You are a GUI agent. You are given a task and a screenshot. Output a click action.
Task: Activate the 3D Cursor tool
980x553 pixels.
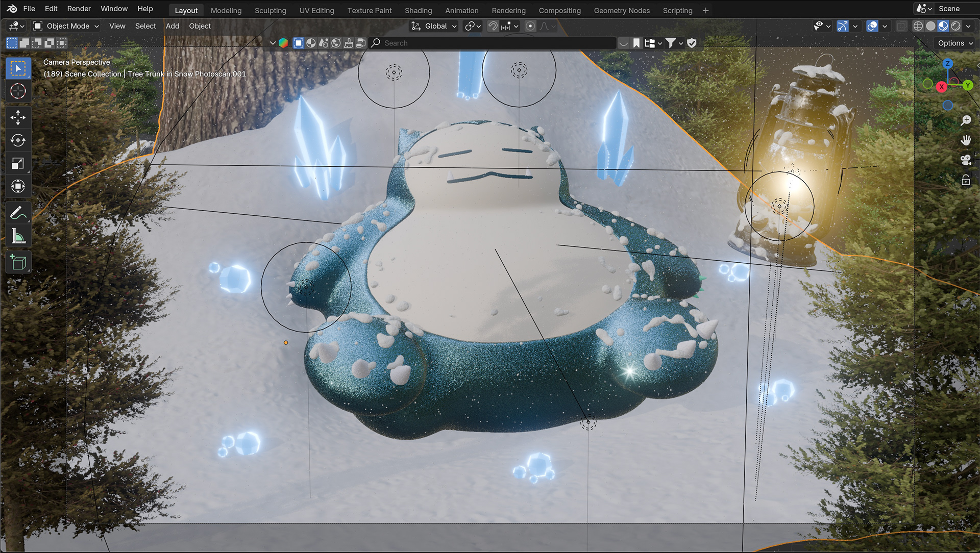18,91
